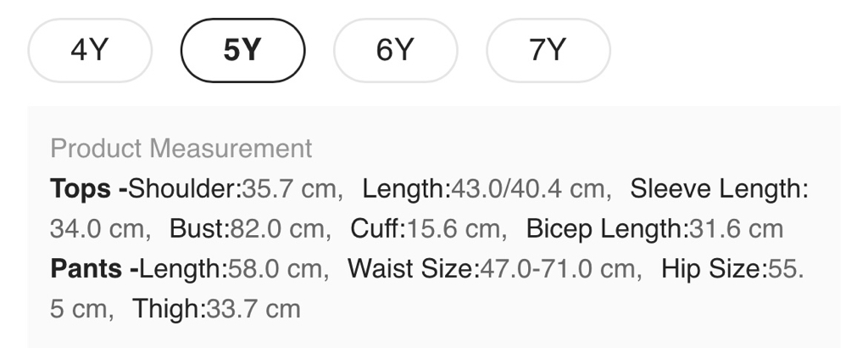Image resolution: width=868 pixels, height=348 pixels.
Task: Click the 15.6 cm cuff value
Action: [453, 229]
